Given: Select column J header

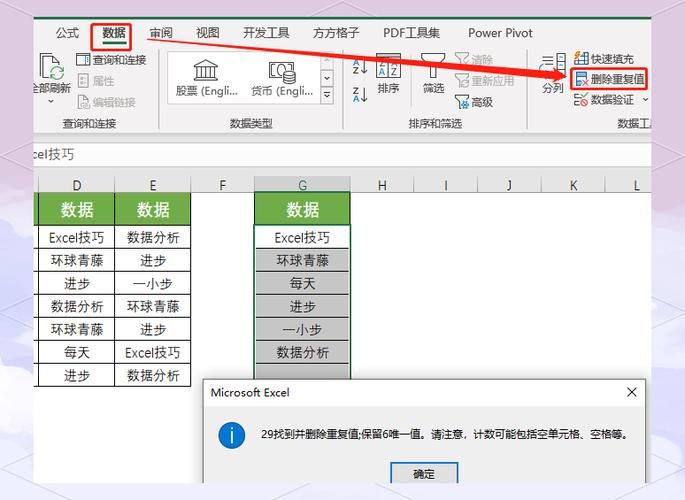Looking at the screenshot, I should click(x=509, y=185).
